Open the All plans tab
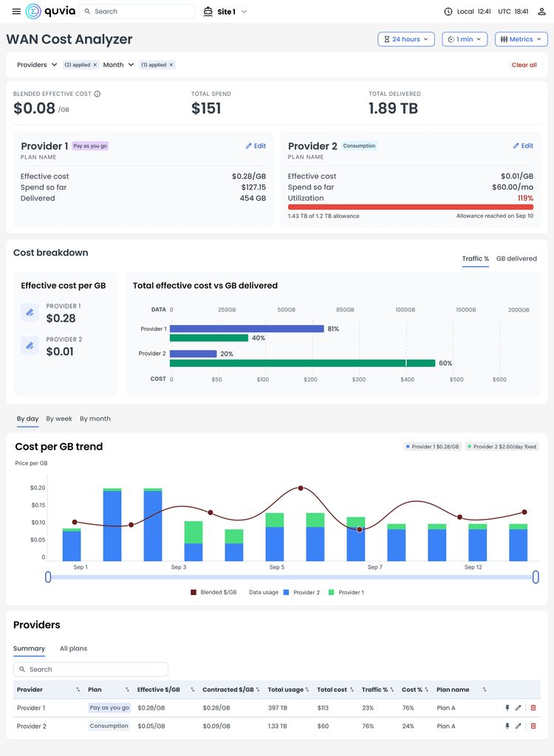 [73, 648]
